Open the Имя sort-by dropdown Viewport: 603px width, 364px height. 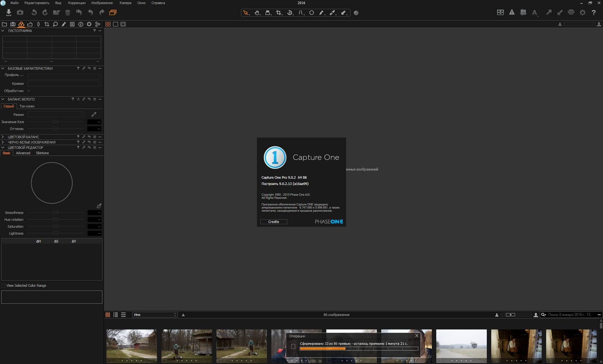tap(155, 315)
